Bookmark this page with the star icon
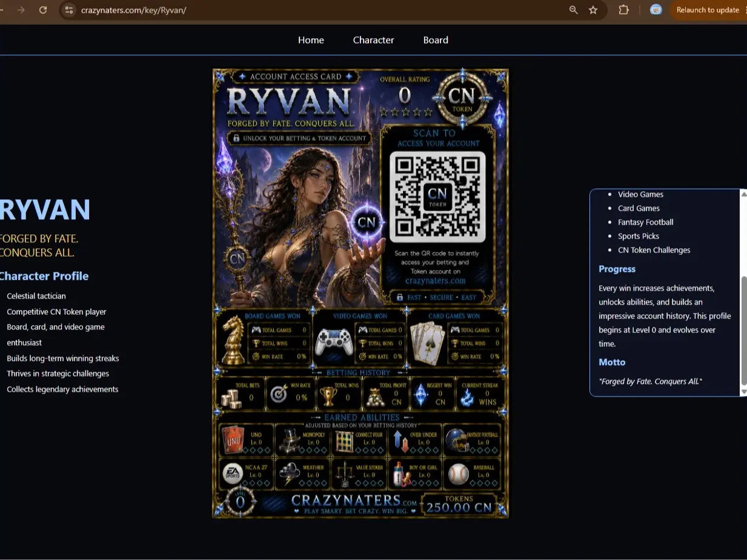The width and height of the screenshot is (747, 560). [x=593, y=10]
